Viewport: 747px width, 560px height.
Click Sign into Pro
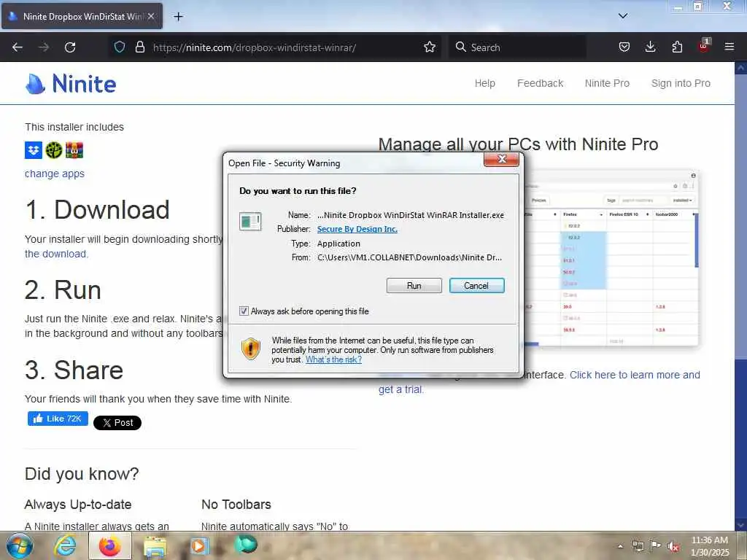click(681, 83)
